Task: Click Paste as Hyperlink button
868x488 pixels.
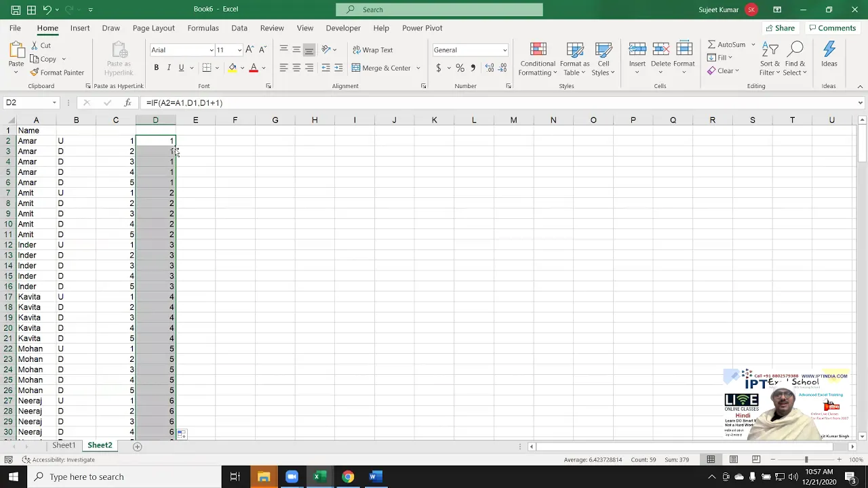Action: 119,58
